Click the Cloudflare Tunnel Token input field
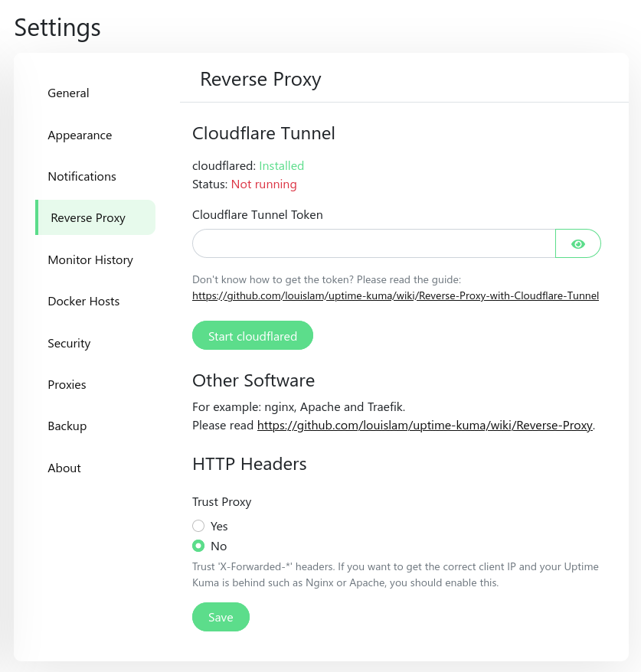Viewport: 641px width, 672px height. (x=373, y=243)
